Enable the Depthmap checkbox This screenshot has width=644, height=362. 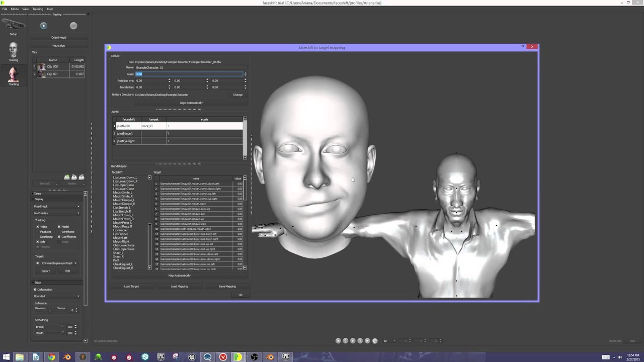(37, 237)
